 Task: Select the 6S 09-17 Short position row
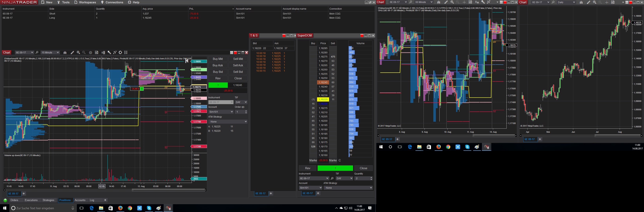188,14
